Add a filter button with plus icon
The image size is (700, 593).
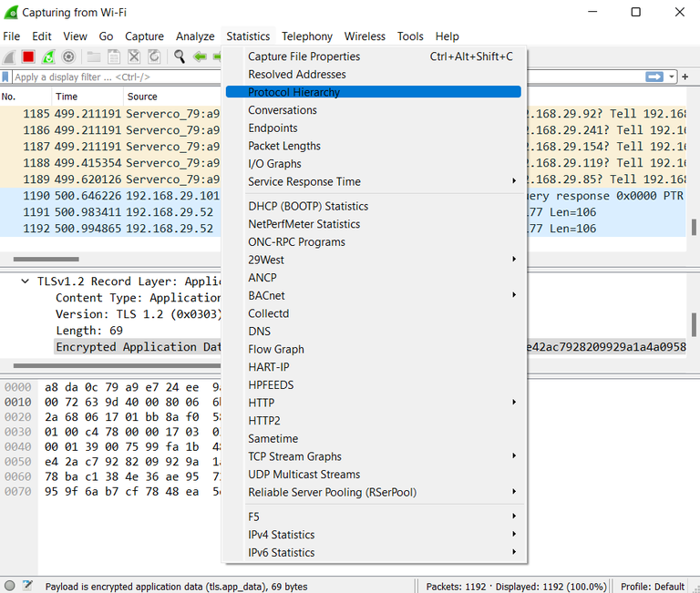click(x=685, y=77)
